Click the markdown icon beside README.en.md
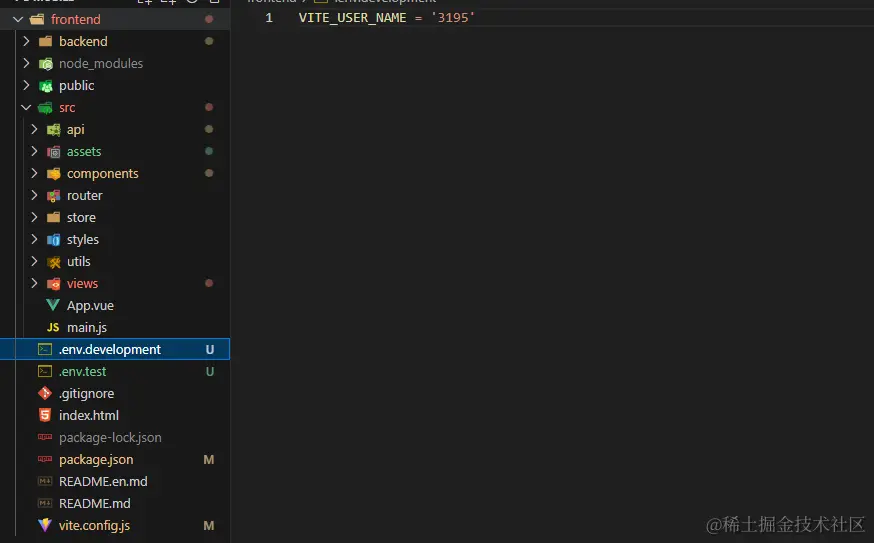Screen dimensions: 874x543 (x=45, y=481)
